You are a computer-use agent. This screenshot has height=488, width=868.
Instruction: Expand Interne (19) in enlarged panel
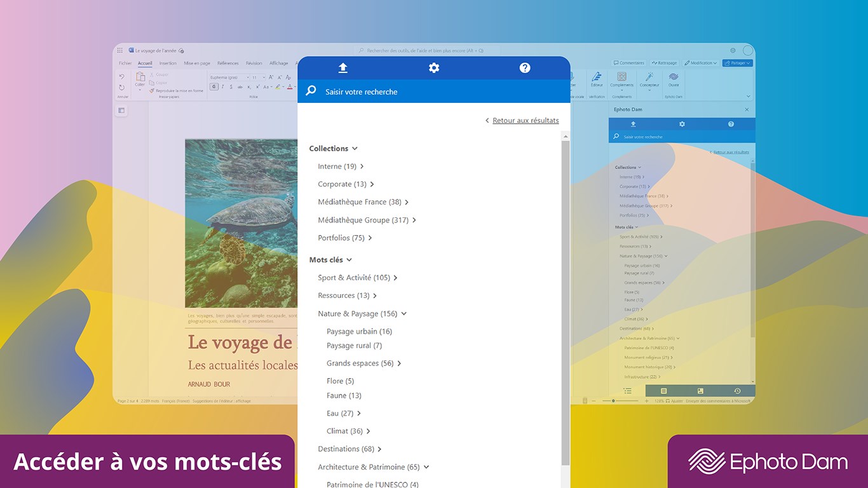click(362, 166)
